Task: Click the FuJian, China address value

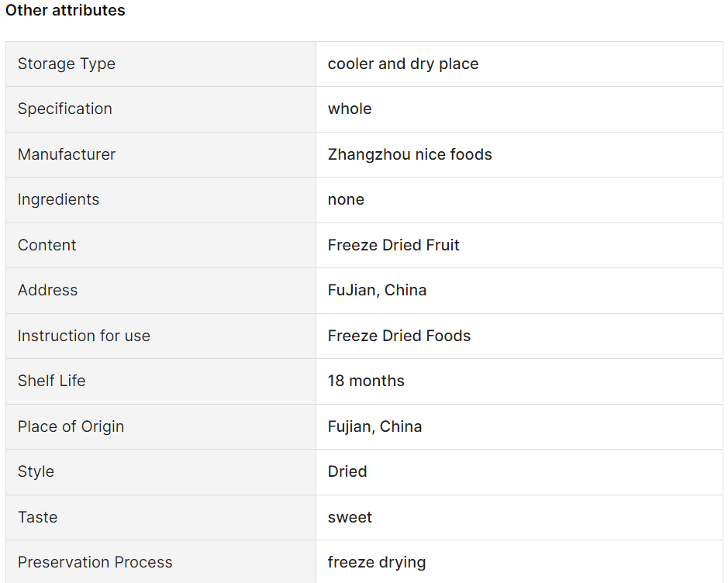Action: (377, 290)
